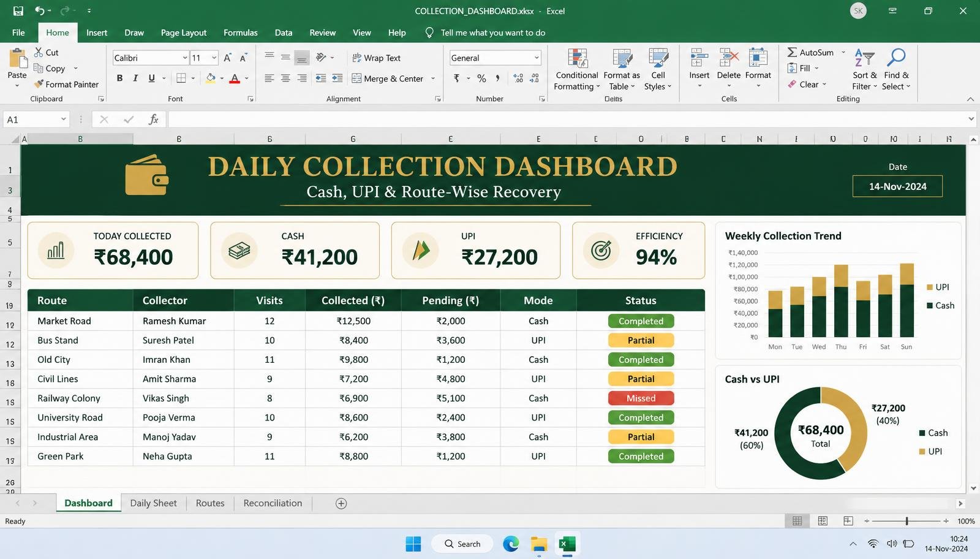Toggle Bold formatting

119,78
